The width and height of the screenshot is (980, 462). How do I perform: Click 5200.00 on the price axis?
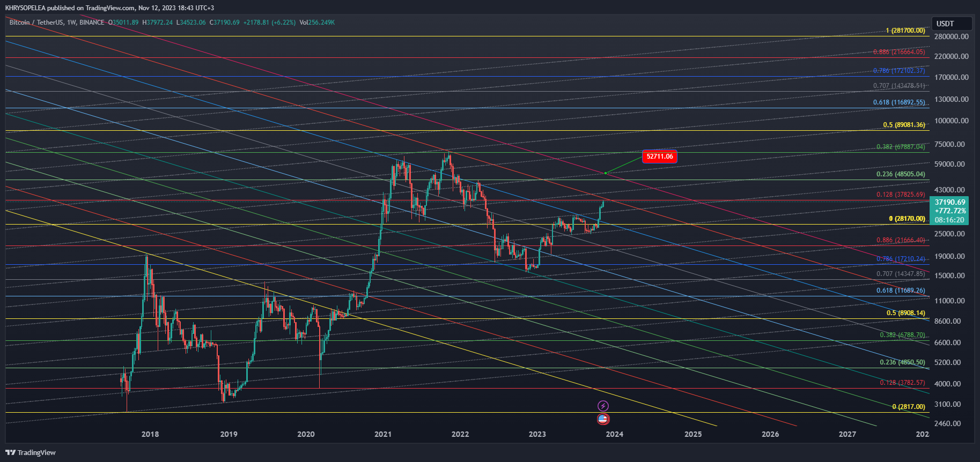tap(947, 362)
